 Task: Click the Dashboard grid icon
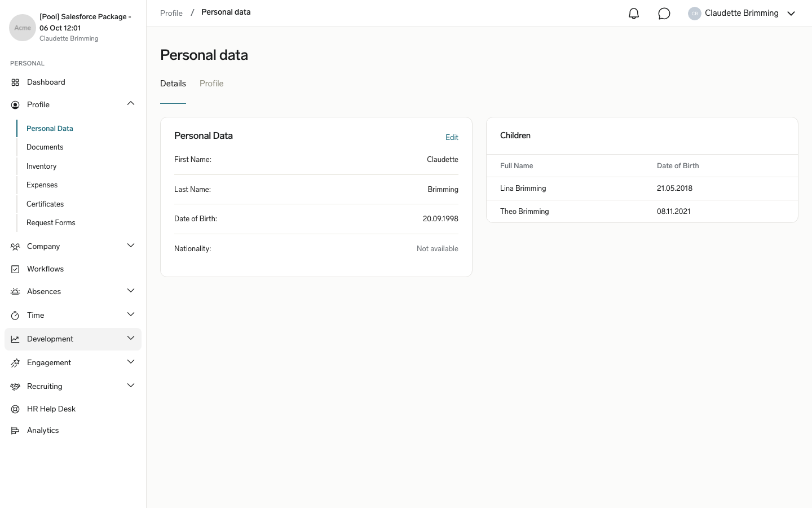15,82
